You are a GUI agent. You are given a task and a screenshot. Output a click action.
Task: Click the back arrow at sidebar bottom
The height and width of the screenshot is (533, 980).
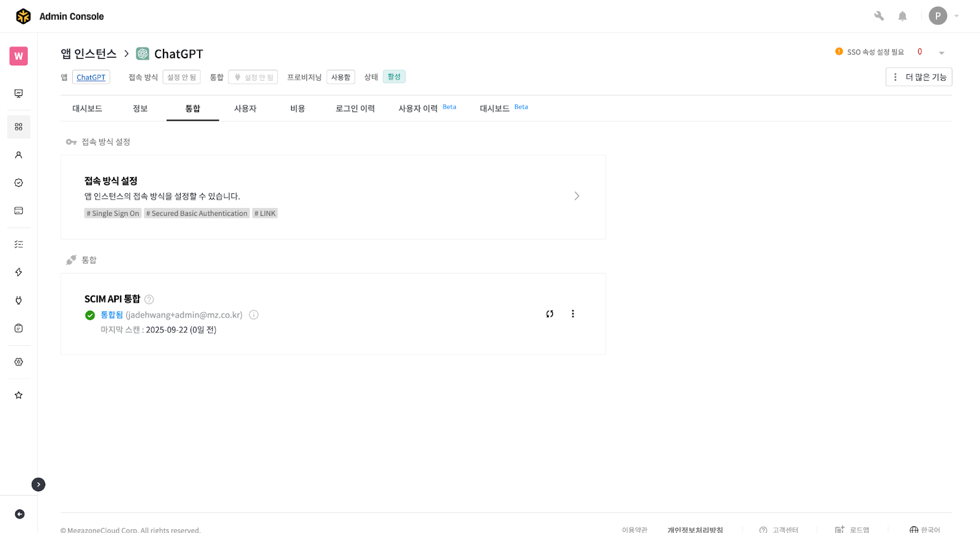coord(20,514)
